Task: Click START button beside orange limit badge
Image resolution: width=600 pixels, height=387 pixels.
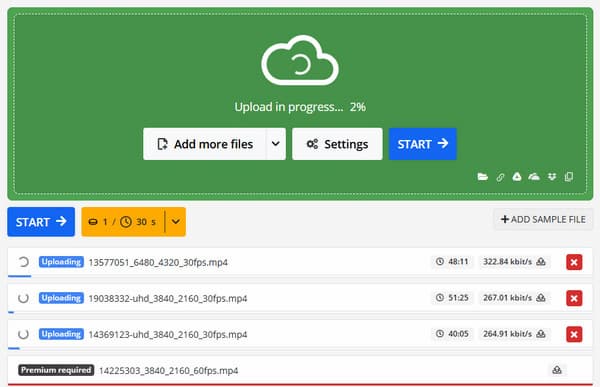Action: pyautogui.click(x=41, y=222)
